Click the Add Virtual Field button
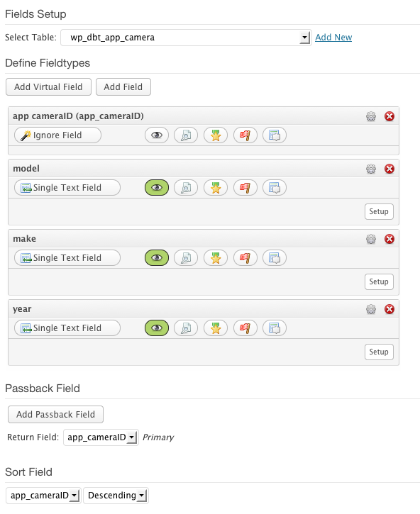This screenshot has height=514, width=420. click(x=48, y=87)
